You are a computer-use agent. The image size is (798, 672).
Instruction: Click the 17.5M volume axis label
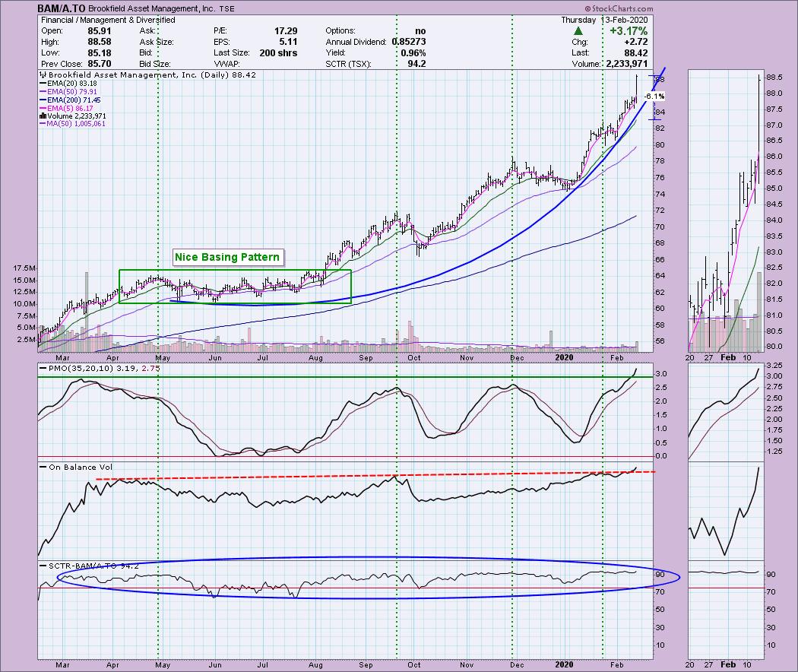click(x=24, y=268)
